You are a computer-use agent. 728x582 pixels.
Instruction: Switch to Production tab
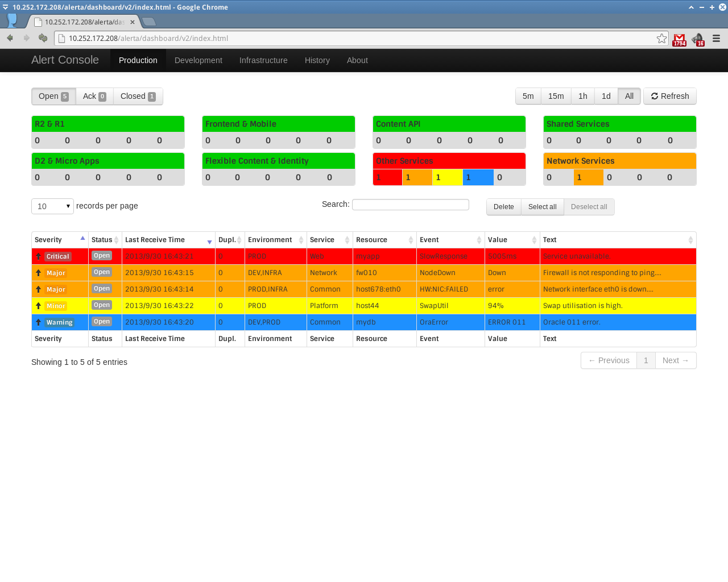tap(138, 60)
